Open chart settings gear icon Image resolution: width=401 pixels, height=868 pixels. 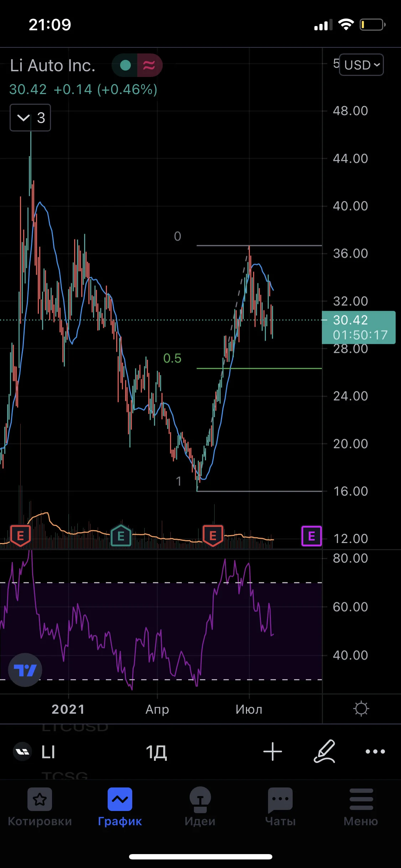(361, 708)
